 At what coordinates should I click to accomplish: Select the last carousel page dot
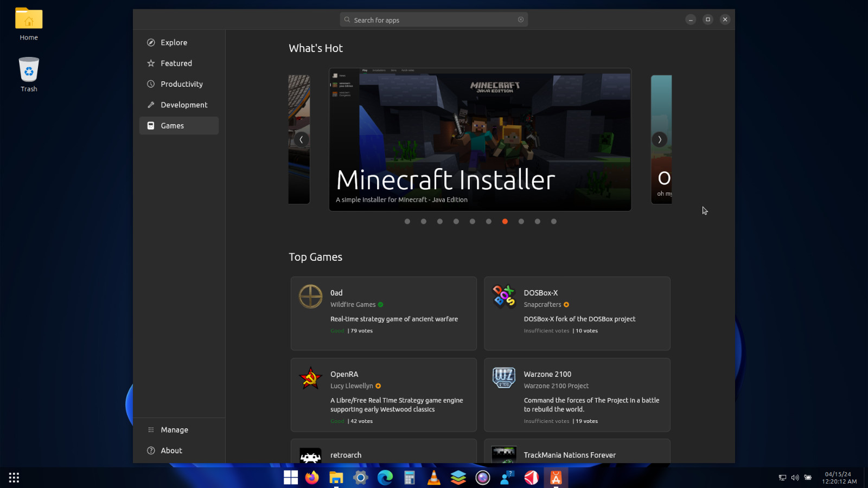click(x=553, y=221)
